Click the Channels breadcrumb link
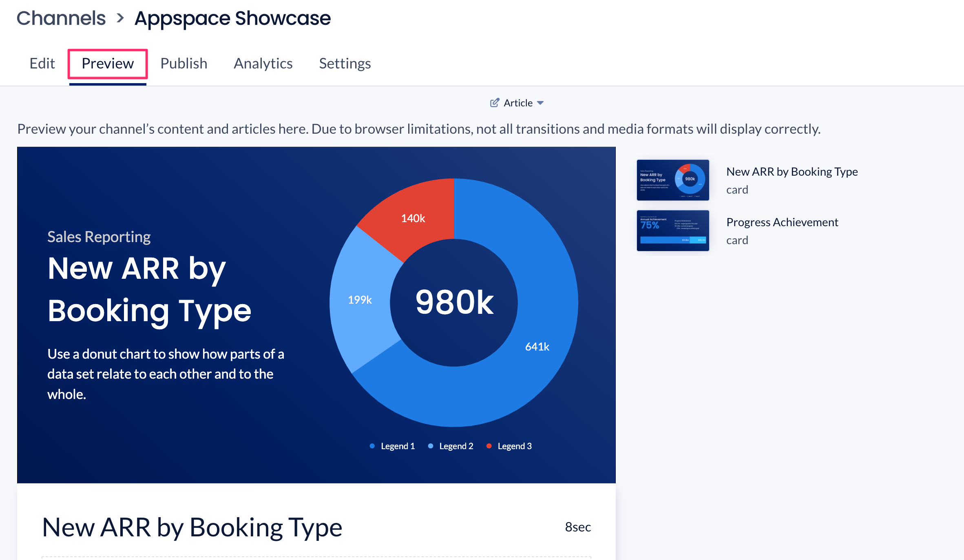The height and width of the screenshot is (560, 964). click(x=61, y=18)
